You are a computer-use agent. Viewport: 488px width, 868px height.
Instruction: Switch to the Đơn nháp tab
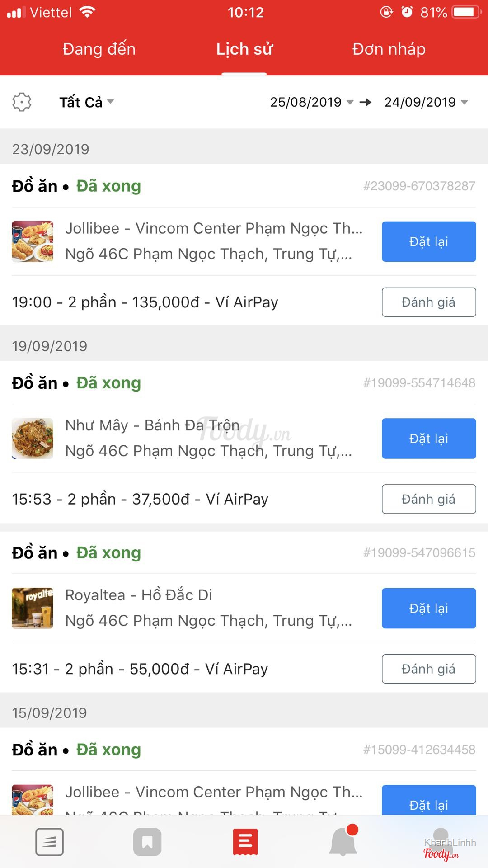389,49
